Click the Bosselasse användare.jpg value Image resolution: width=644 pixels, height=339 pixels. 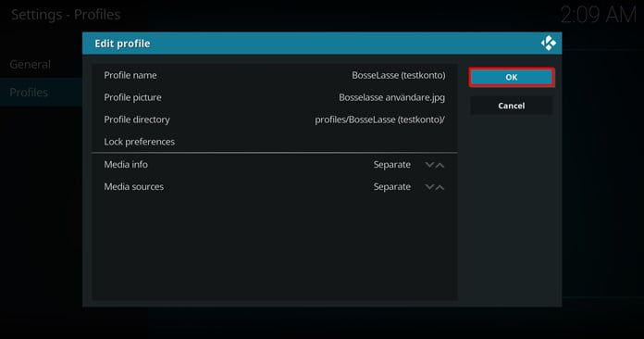(x=391, y=97)
